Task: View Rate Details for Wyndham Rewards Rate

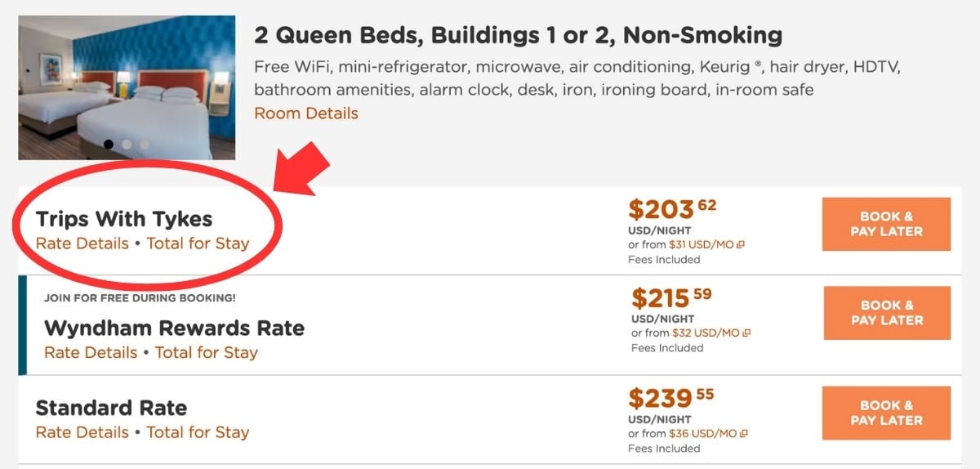Action: pos(91,353)
